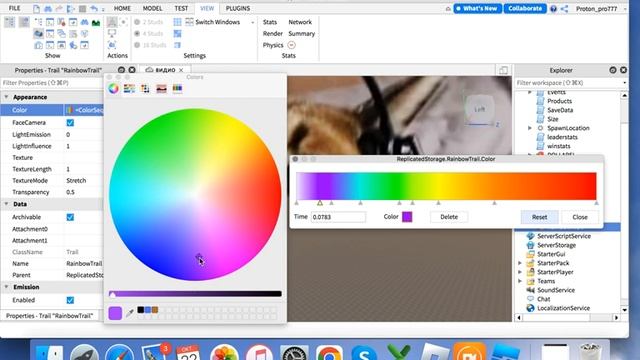Image resolution: width=640 pixels, height=360 pixels.
Task: Click the purple Color swatch beside Delete
Action: click(x=407, y=217)
